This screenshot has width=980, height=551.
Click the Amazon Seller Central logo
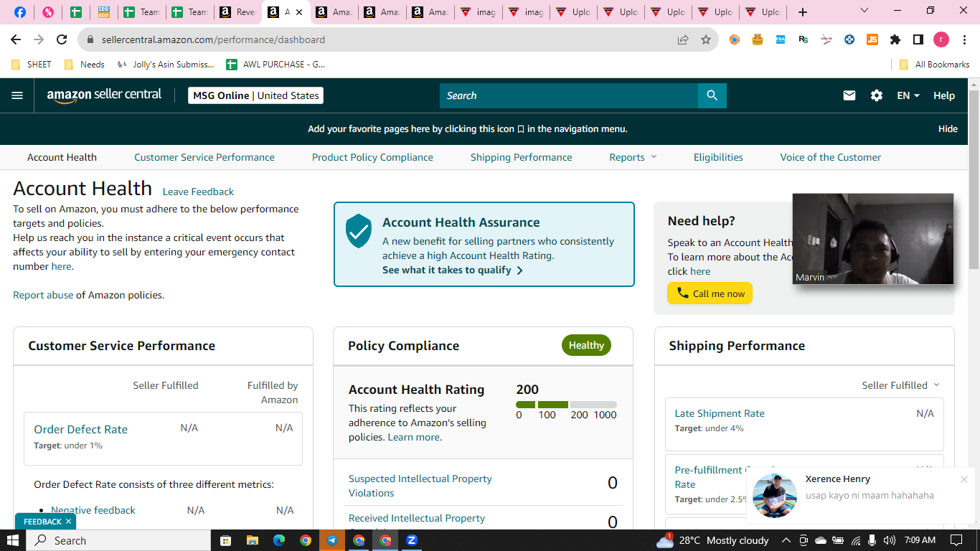(x=104, y=95)
